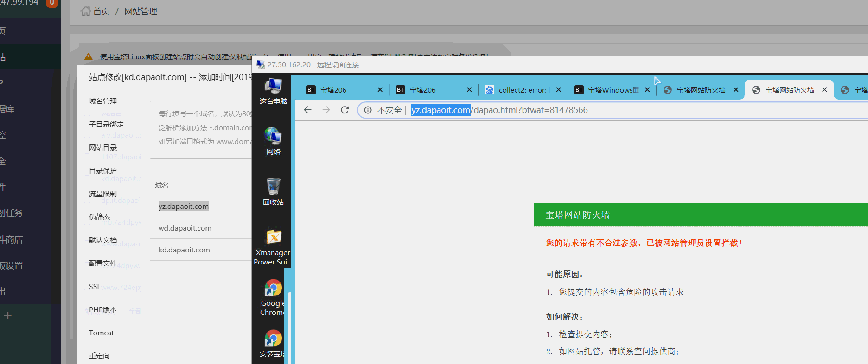Click the browser back arrow
This screenshot has height=364, width=868.
click(x=307, y=110)
